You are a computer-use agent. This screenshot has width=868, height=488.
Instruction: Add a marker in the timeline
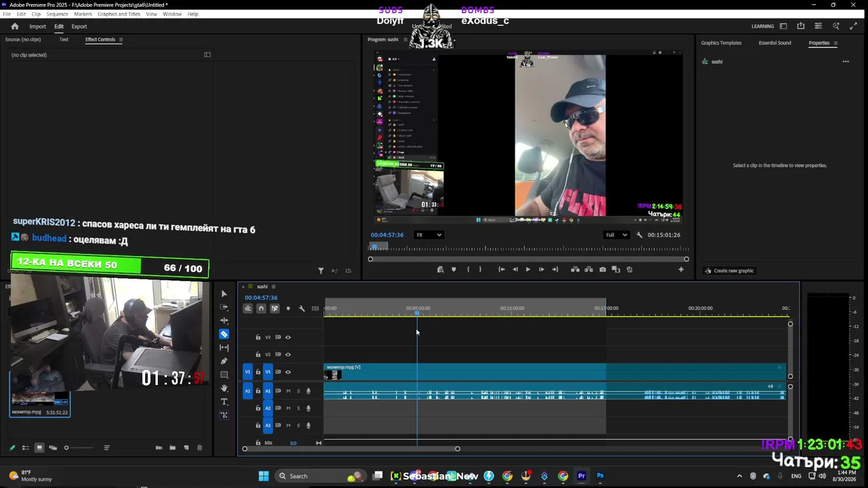tap(288, 308)
